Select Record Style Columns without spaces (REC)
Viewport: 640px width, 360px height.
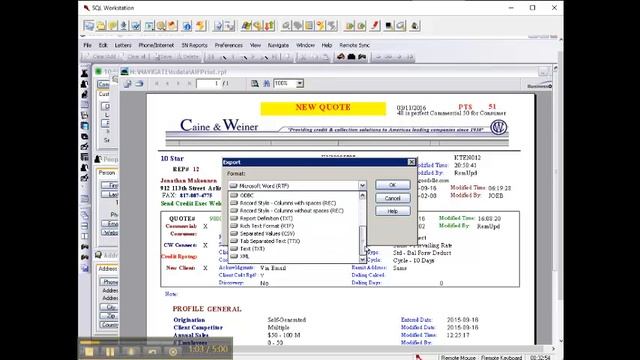tap(294, 211)
